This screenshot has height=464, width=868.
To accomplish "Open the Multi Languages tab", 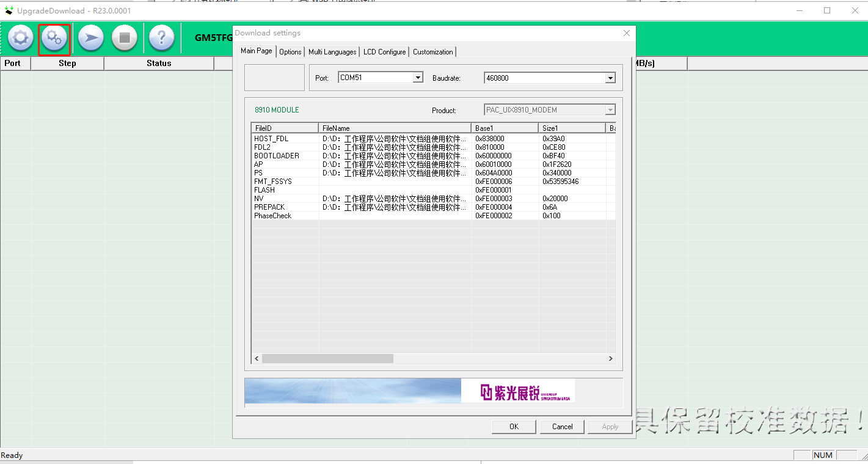I will pyautogui.click(x=332, y=52).
